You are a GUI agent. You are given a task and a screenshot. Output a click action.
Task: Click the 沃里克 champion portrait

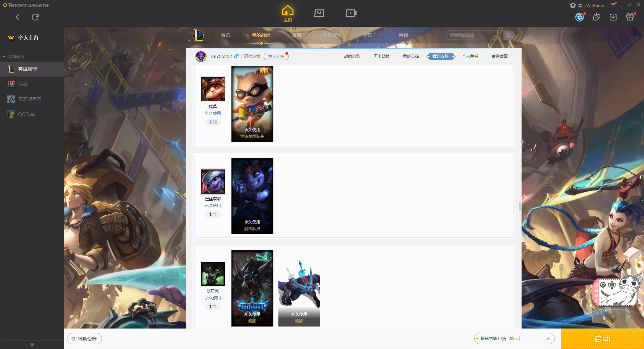pyautogui.click(x=213, y=274)
